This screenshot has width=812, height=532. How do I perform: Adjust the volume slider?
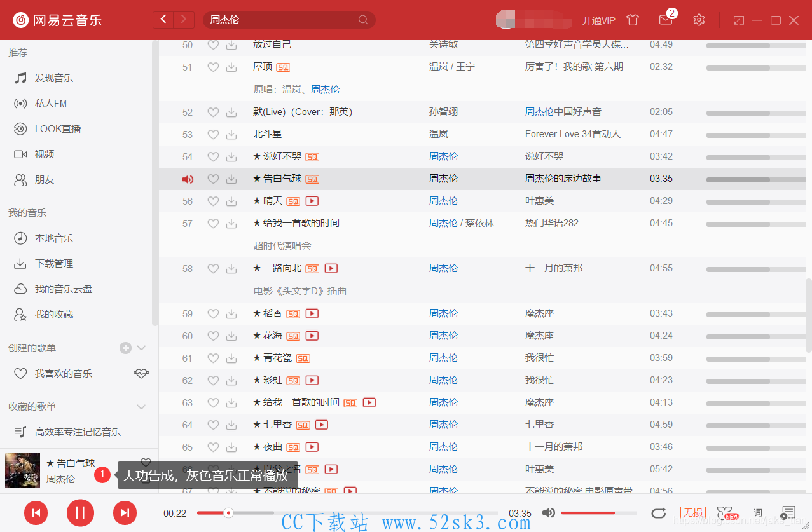[x=599, y=513]
